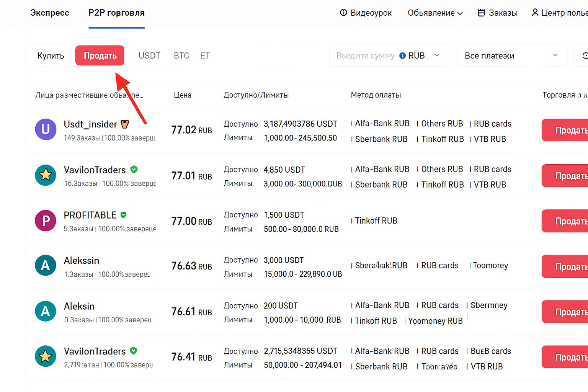The image size is (588, 392).
Task: Click the calendar icon beside Заказы
Action: point(481,13)
